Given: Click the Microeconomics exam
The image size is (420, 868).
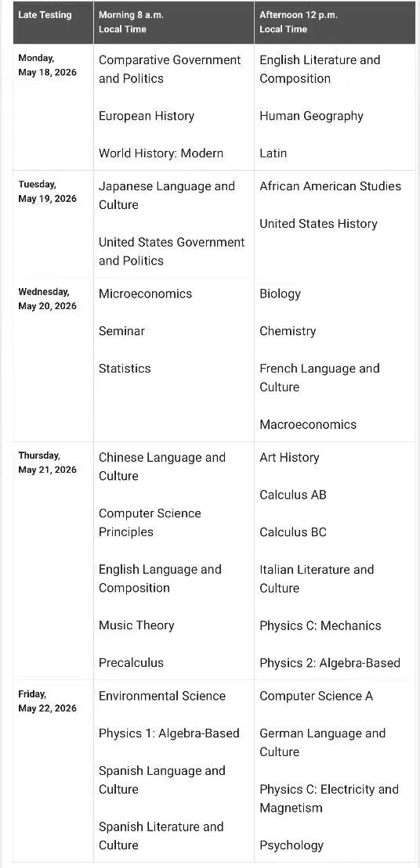Looking at the screenshot, I should point(145,294).
